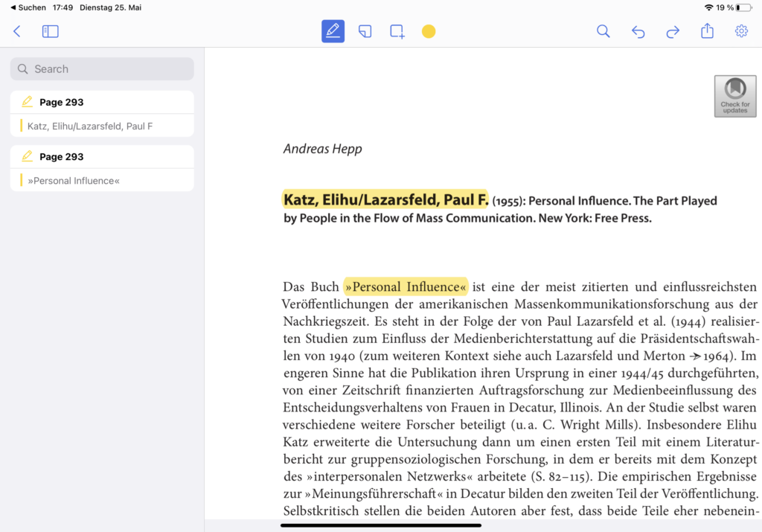Tap the Wi-Fi status icon
This screenshot has width=762, height=532.
pos(708,7)
